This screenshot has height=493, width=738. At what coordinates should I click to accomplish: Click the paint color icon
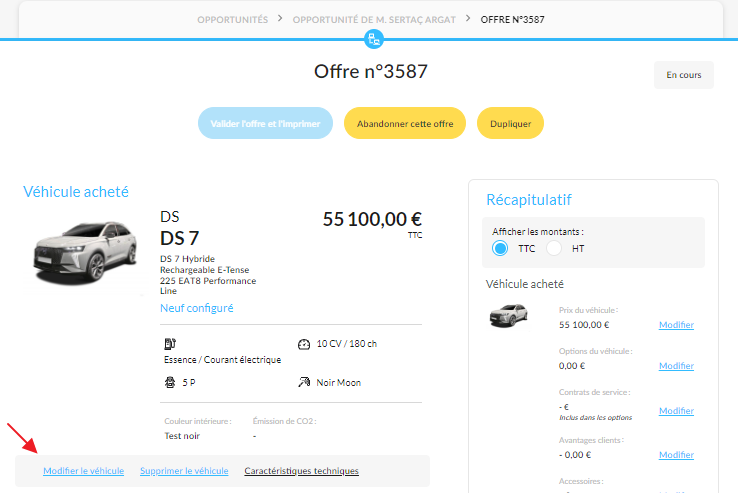pyautogui.click(x=304, y=382)
